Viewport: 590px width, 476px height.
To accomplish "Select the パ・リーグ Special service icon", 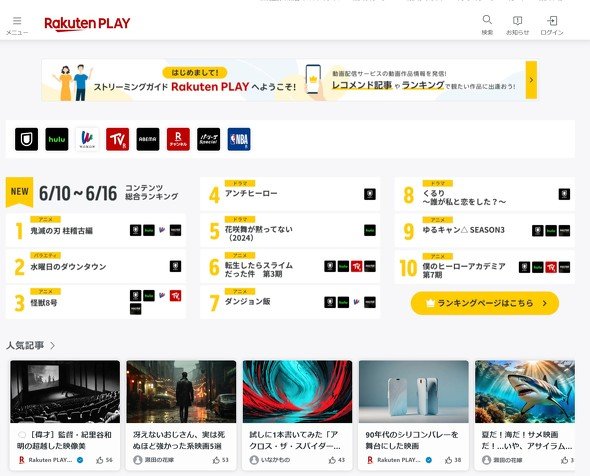I will [x=208, y=139].
